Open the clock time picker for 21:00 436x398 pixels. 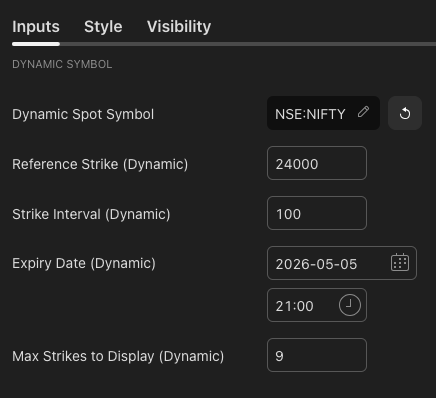[x=350, y=305]
